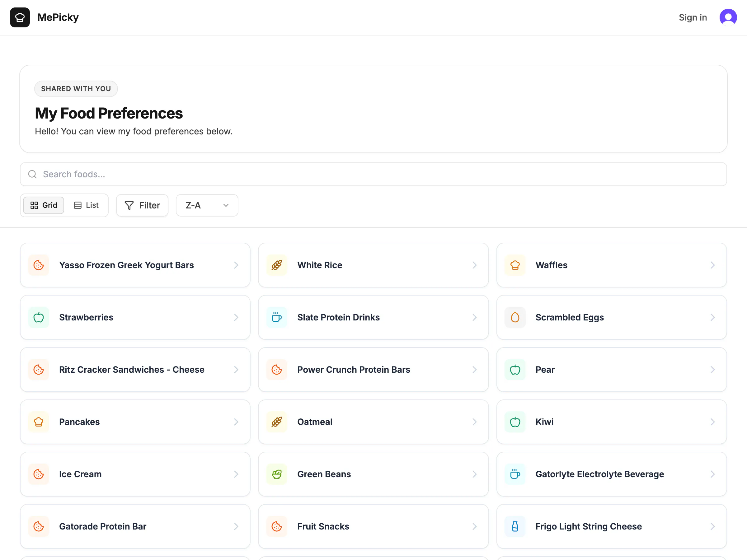The width and height of the screenshot is (747, 560).
Task: Click the wheat icon beside White Rice
Action: tap(277, 265)
